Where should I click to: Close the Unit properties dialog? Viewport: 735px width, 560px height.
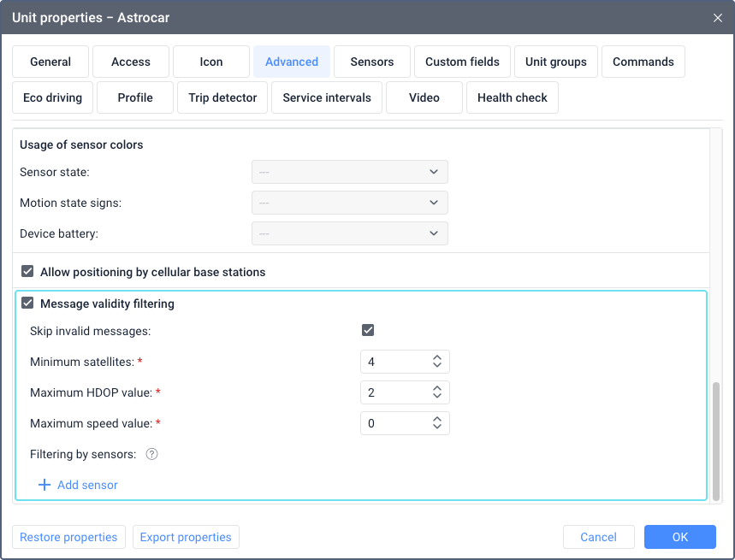tap(717, 17)
